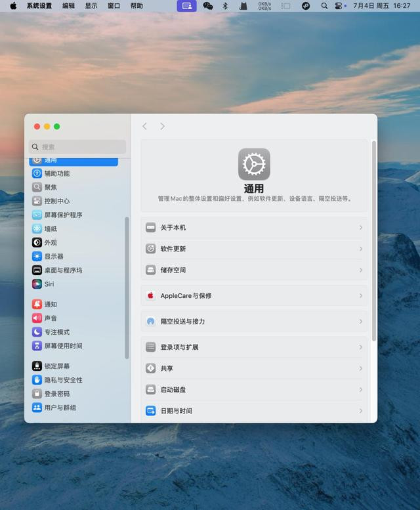Select the 登录密码 icon in sidebar
This screenshot has width=420, height=510.
(37, 394)
